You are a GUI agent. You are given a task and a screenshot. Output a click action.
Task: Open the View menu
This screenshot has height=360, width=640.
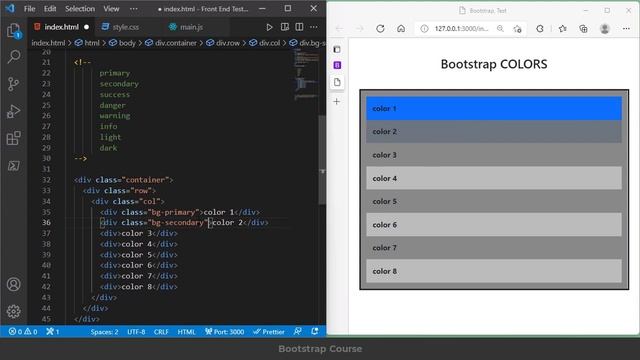click(x=111, y=9)
